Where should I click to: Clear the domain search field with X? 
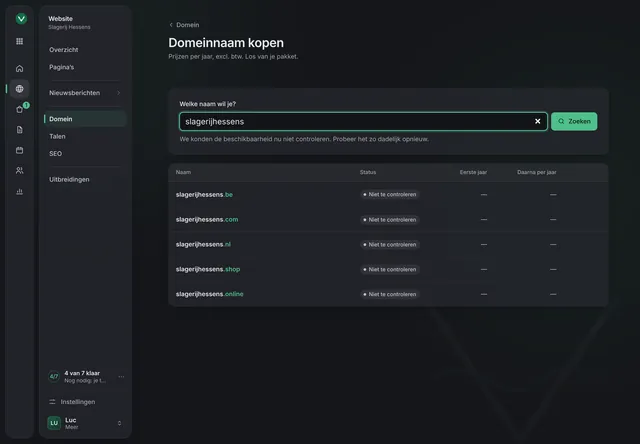(x=538, y=121)
